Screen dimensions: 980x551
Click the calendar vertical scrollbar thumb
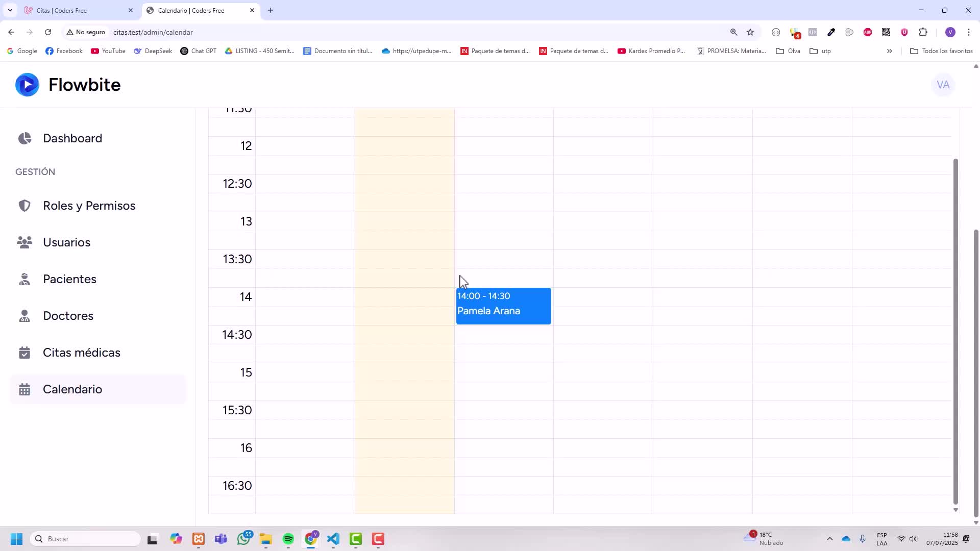tap(956, 332)
